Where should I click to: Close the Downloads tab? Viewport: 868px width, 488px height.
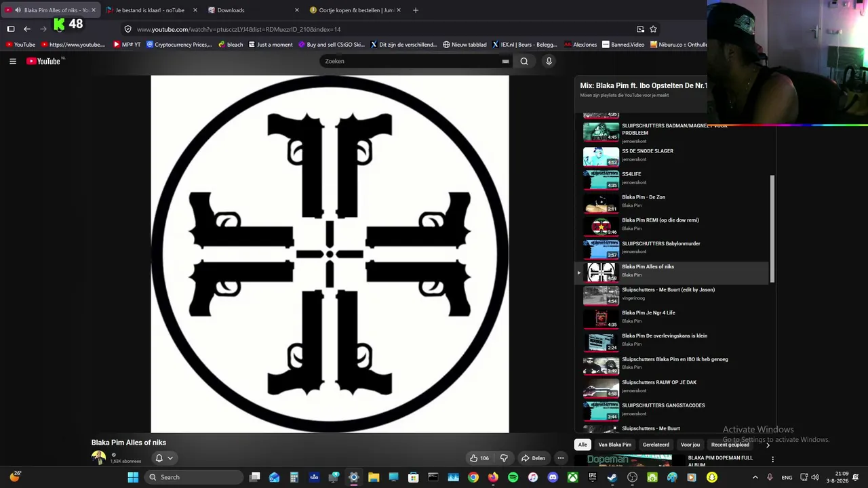296,10
